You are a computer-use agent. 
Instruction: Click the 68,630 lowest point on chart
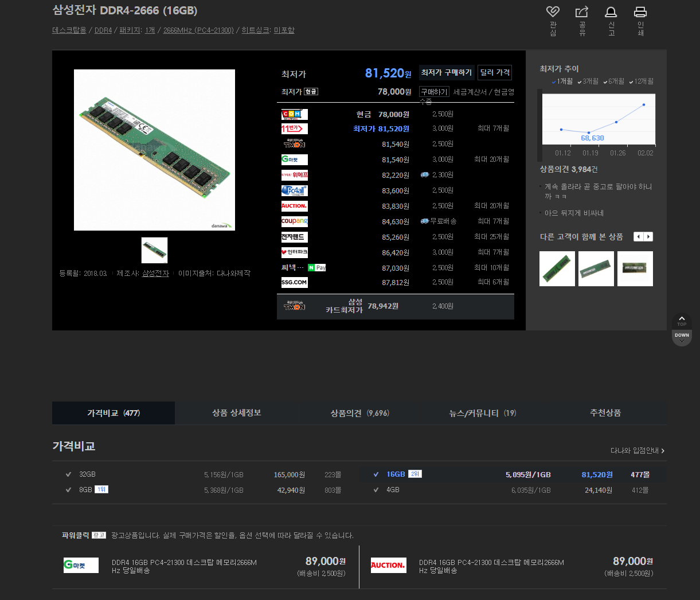point(589,133)
